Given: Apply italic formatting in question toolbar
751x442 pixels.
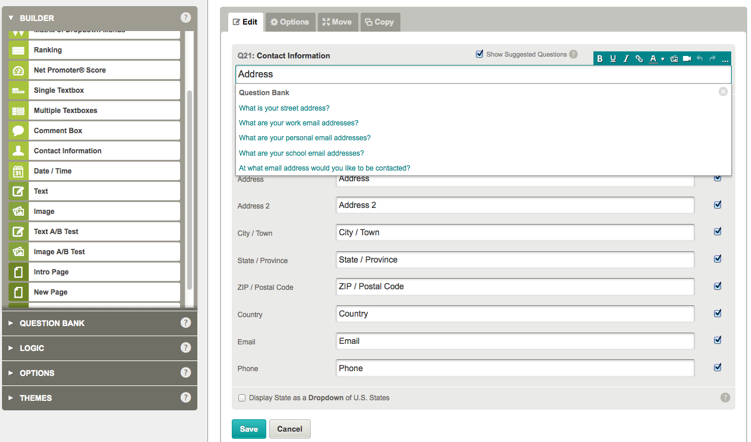Looking at the screenshot, I should (x=626, y=59).
